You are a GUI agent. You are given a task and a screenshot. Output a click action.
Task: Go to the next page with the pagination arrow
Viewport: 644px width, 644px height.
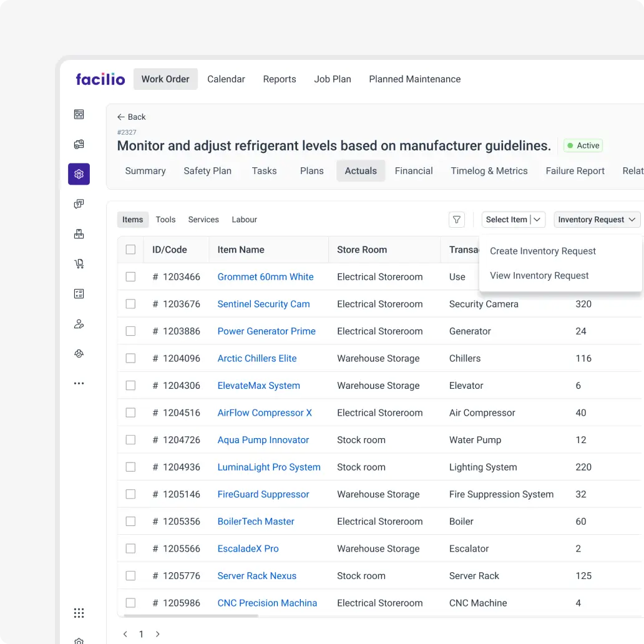tap(158, 634)
